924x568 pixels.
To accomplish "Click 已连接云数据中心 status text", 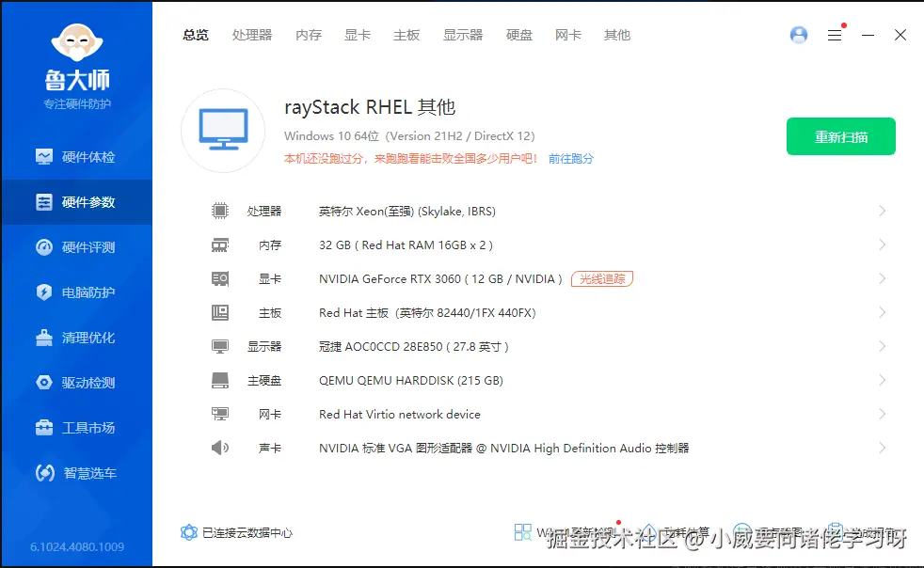I will pos(247,532).
